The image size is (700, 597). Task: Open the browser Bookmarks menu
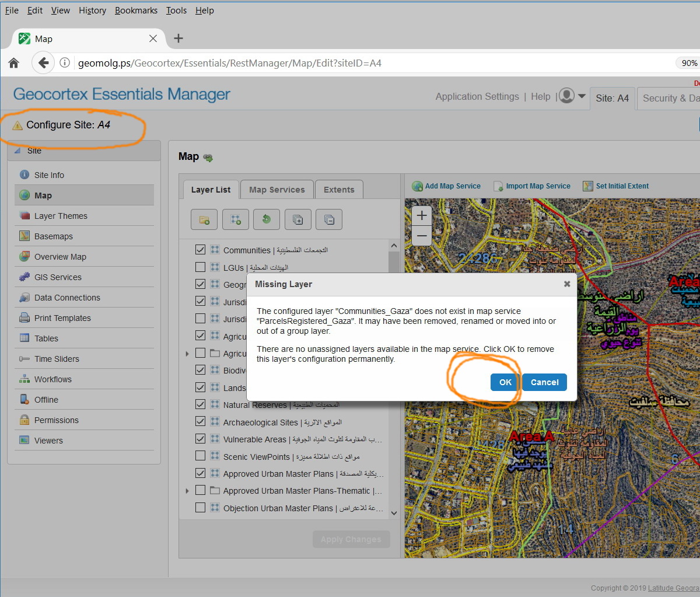[136, 11]
